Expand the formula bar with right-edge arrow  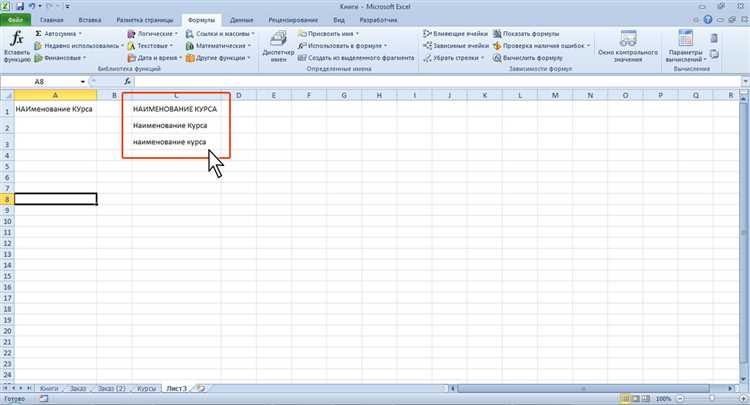coord(745,82)
